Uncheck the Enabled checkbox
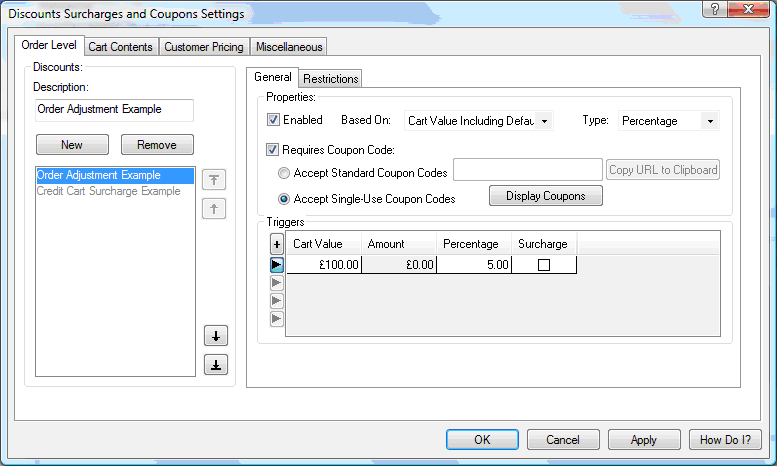Image resolution: width=777 pixels, height=466 pixels. (273, 120)
